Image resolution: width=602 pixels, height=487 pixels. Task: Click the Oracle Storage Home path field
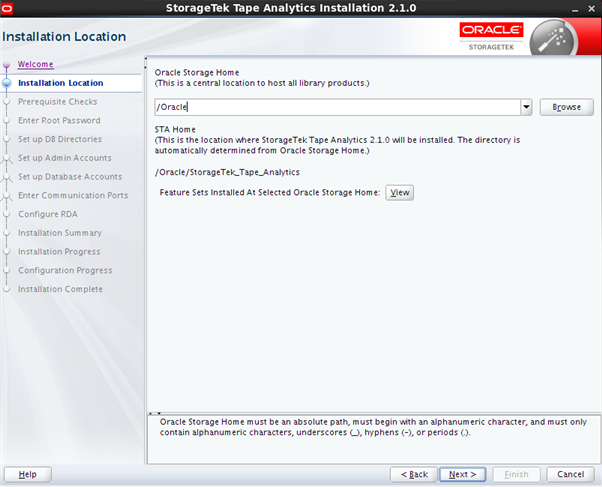337,107
